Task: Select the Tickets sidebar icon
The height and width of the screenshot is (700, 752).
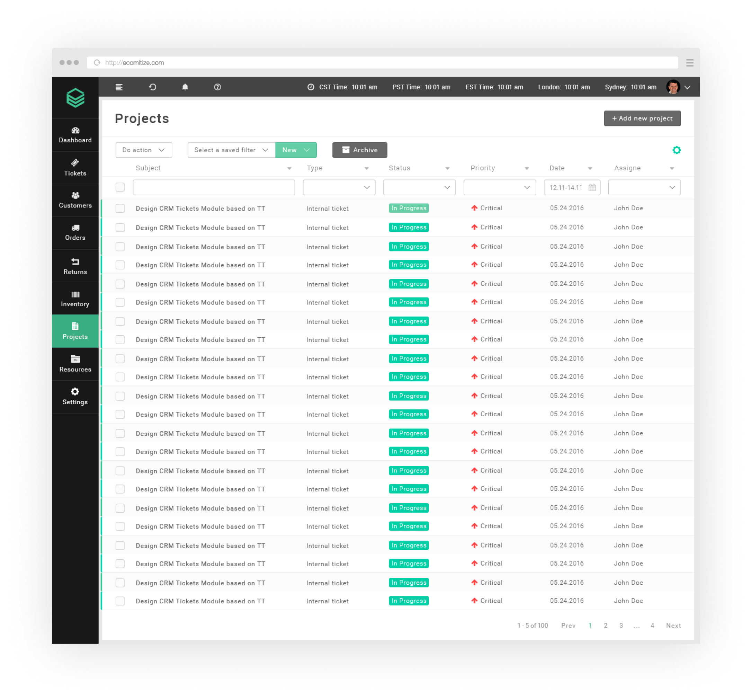Action: tap(75, 168)
